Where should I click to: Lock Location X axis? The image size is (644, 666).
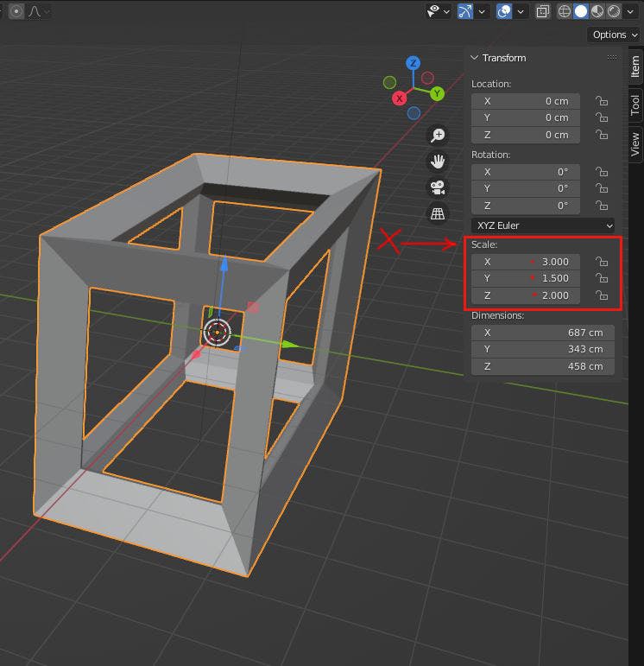pyautogui.click(x=602, y=101)
